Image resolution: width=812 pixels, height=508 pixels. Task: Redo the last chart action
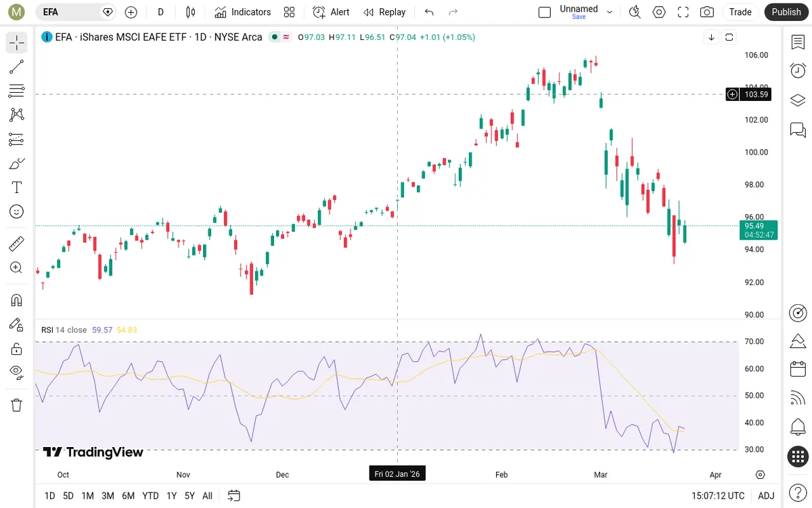tap(453, 12)
